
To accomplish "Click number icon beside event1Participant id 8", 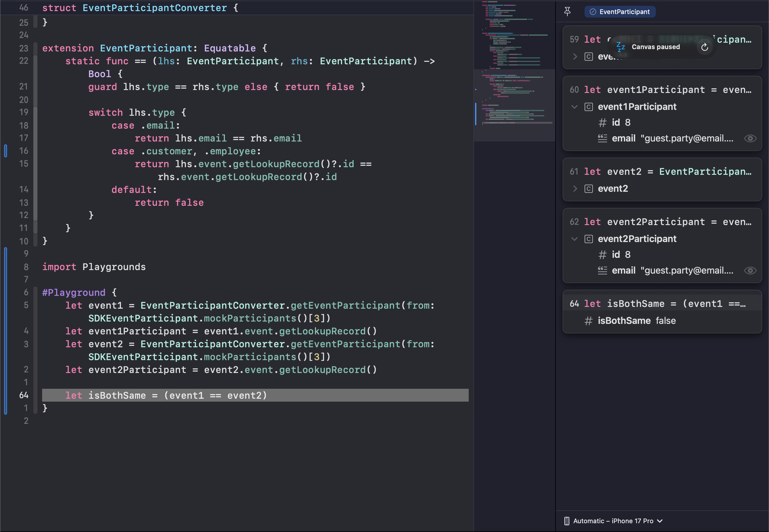I will (x=602, y=123).
